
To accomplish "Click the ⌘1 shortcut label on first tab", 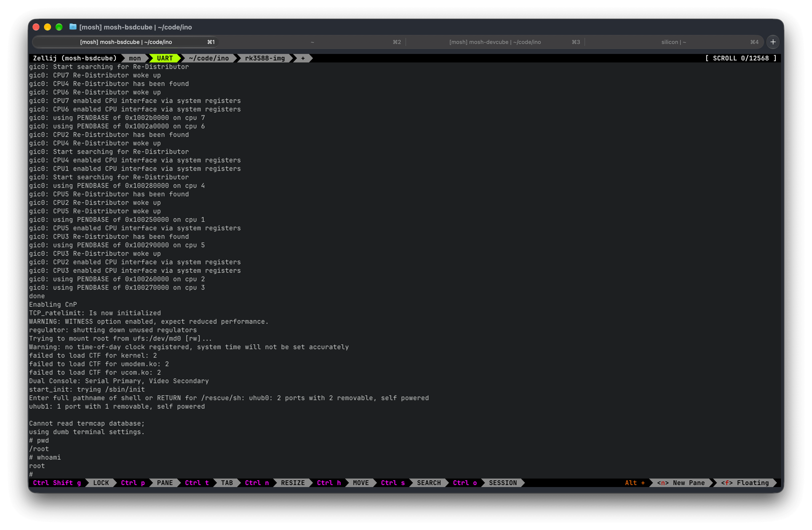I will pos(211,42).
